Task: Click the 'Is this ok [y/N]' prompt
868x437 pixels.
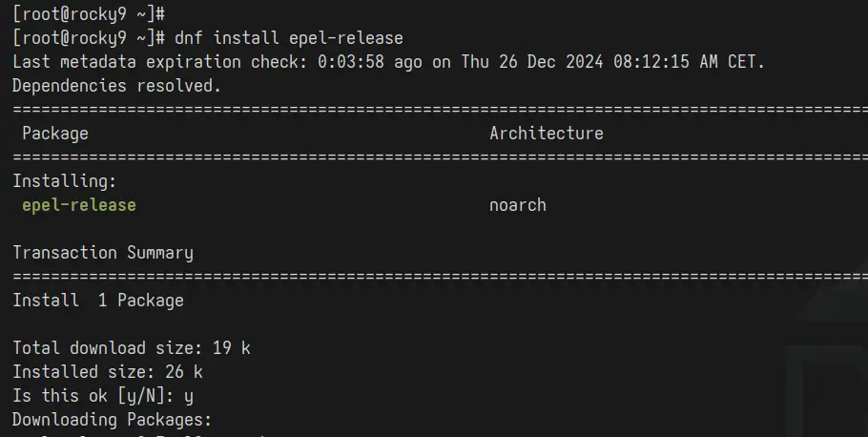Action: pos(93,395)
